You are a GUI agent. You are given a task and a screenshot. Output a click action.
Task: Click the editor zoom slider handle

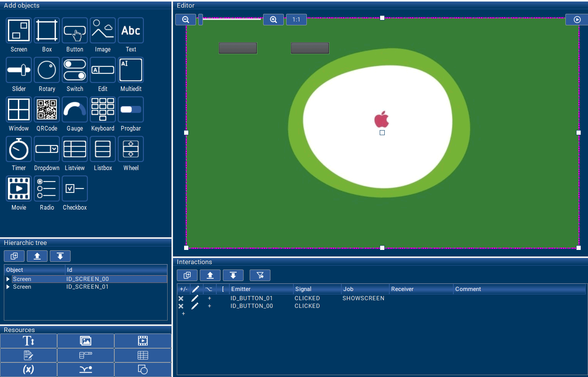tap(201, 20)
